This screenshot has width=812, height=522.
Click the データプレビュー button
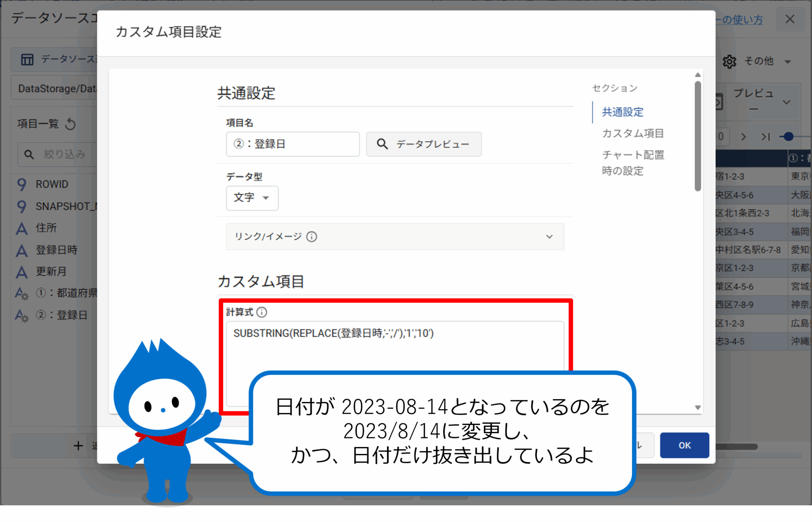(424, 144)
